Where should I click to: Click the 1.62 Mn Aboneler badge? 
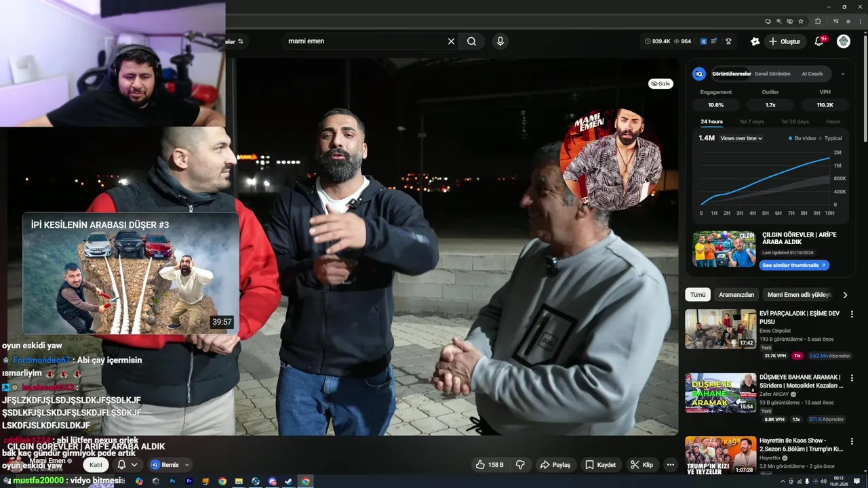829,356
